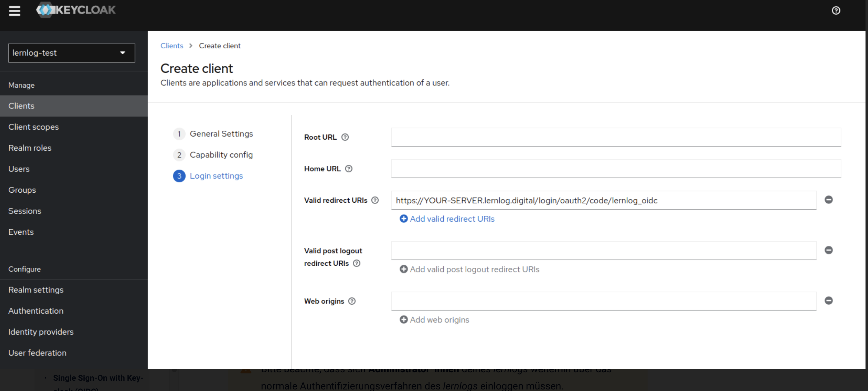The width and height of the screenshot is (868, 391).
Task: Go to Capability config step
Action: pos(221,155)
